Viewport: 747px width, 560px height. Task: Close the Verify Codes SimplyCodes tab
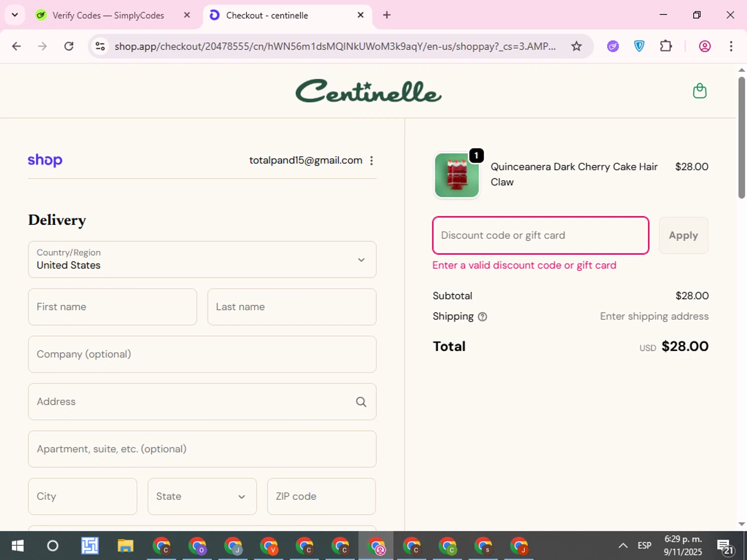[187, 15]
